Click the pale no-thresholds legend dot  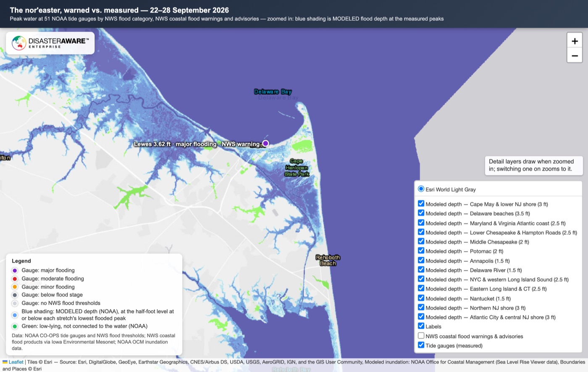point(15,303)
